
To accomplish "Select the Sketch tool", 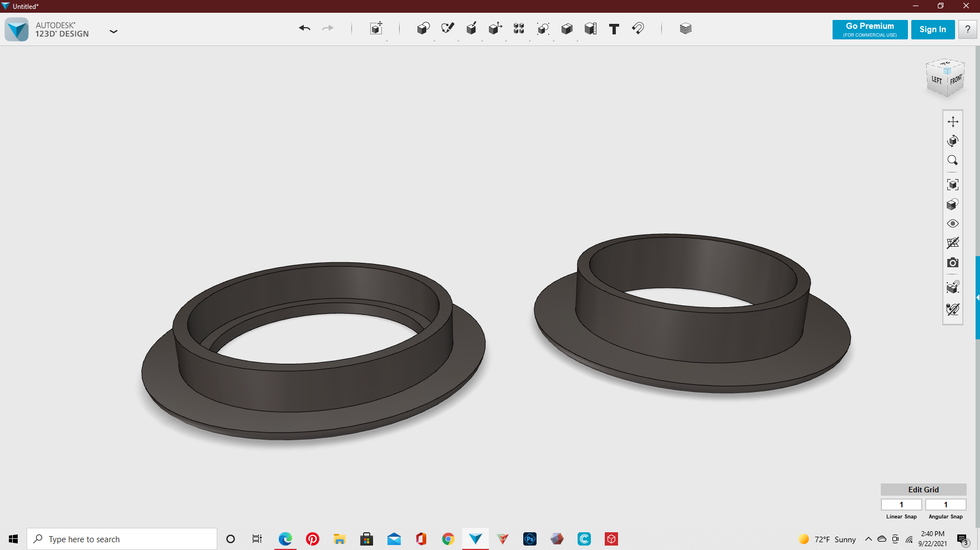I will point(447,29).
